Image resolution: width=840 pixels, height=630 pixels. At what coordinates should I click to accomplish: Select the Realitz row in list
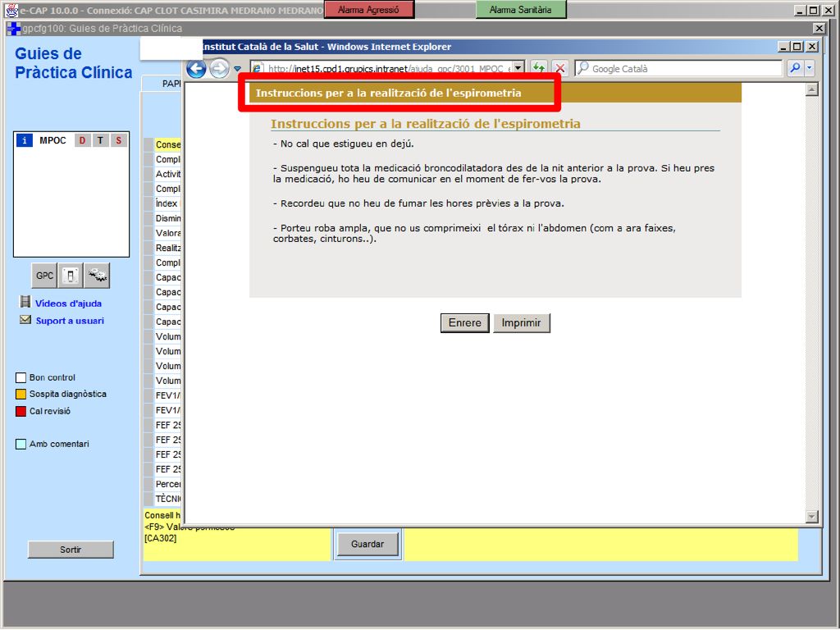click(167, 248)
